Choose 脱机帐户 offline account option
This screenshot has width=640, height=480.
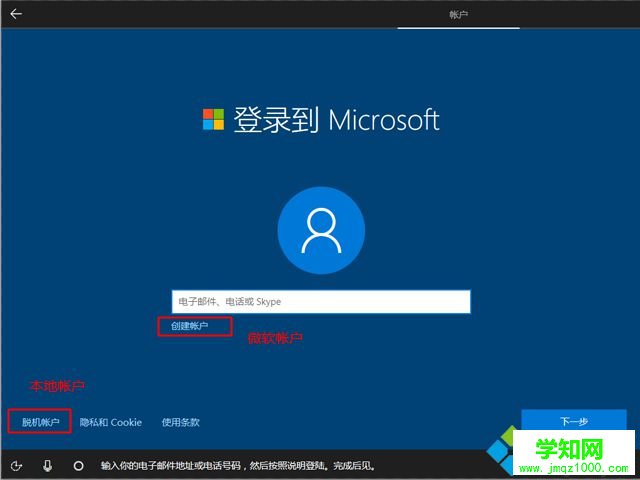click(x=40, y=422)
